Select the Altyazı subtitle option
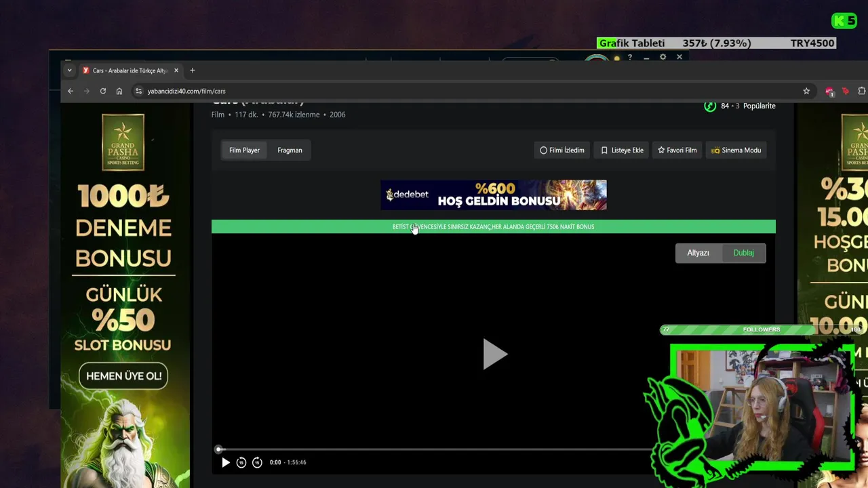 698,253
